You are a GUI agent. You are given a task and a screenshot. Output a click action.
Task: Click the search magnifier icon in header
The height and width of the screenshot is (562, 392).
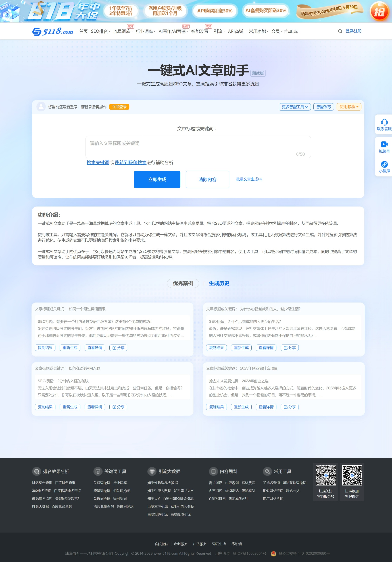(x=340, y=31)
